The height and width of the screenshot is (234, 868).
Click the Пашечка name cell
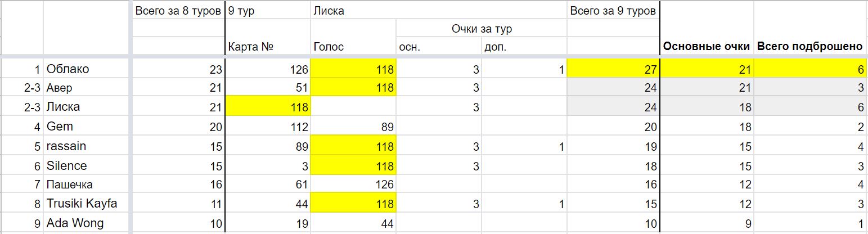pos(87,184)
